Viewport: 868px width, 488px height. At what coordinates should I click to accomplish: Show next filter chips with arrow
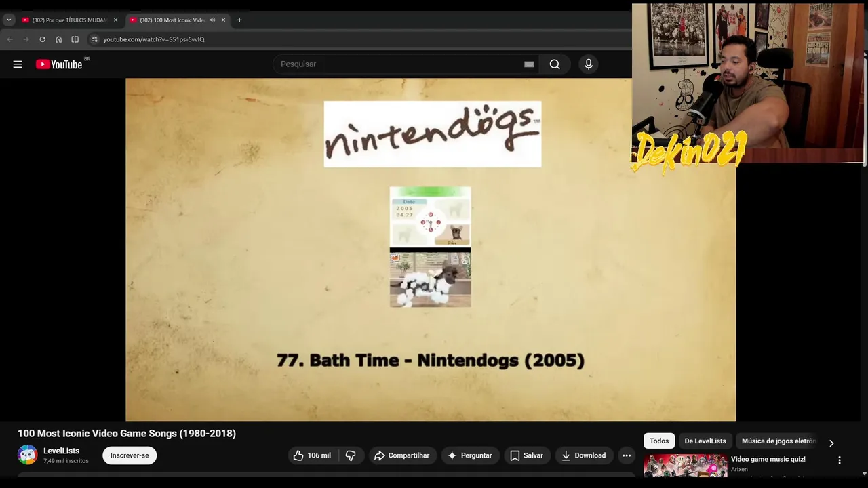coord(831,443)
